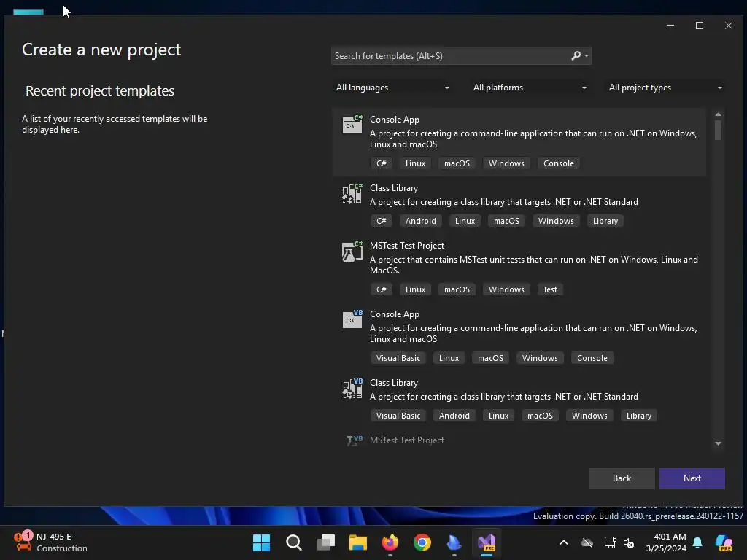
Task: Open Task View on the taskbar
Action: [326, 542]
